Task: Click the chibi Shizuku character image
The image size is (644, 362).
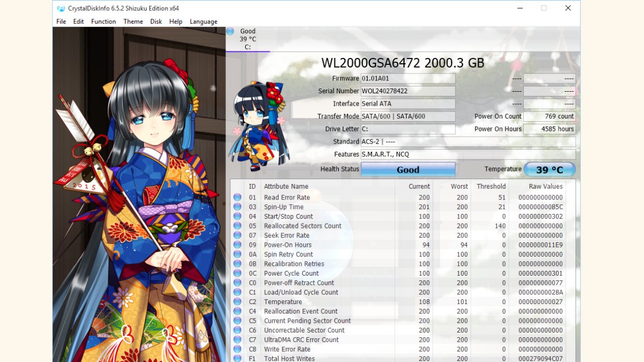Action: coord(259,125)
